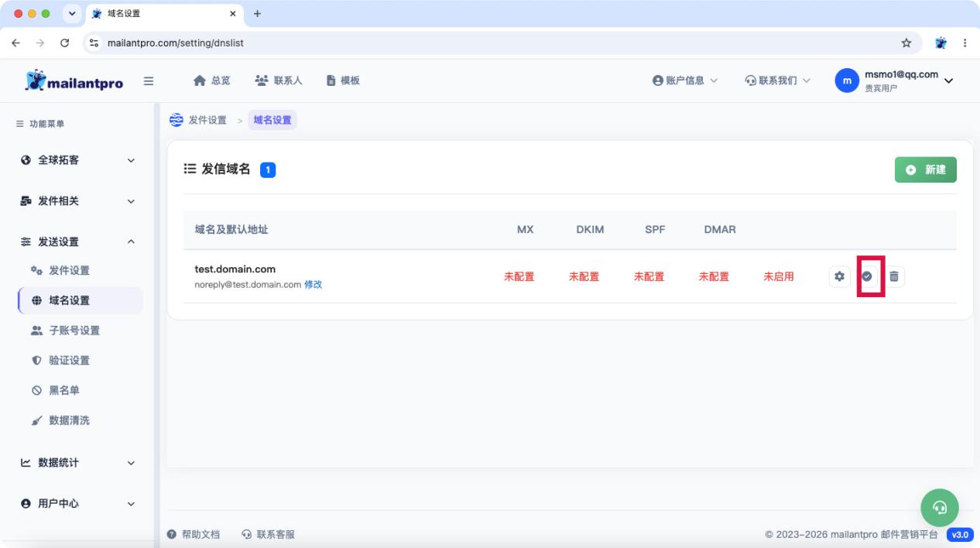This screenshot has height=548, width=980.
Task: Click verify checkmark icon for test.domain.com
Action: [x=867, y=276]
